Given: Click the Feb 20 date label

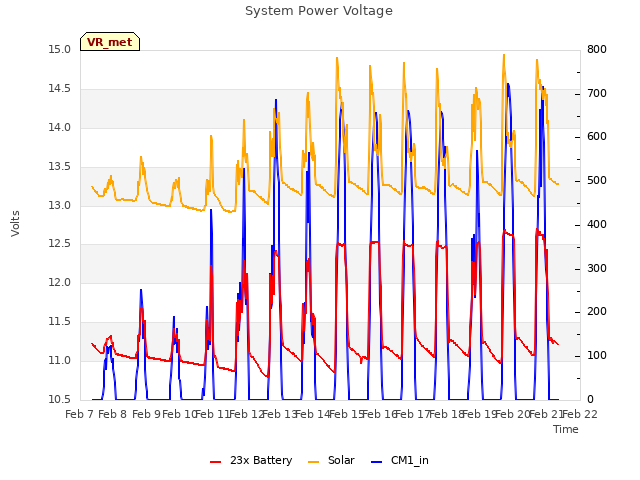Looking at the screenshot, I should 512,414.
